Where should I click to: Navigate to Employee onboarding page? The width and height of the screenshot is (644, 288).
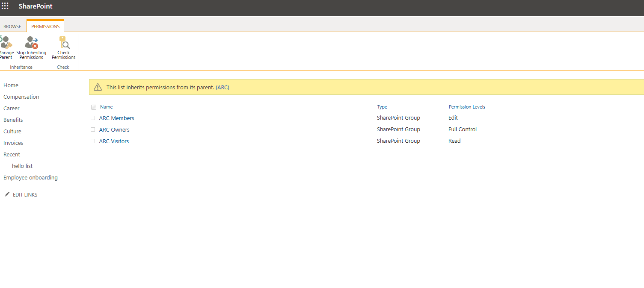30,177
